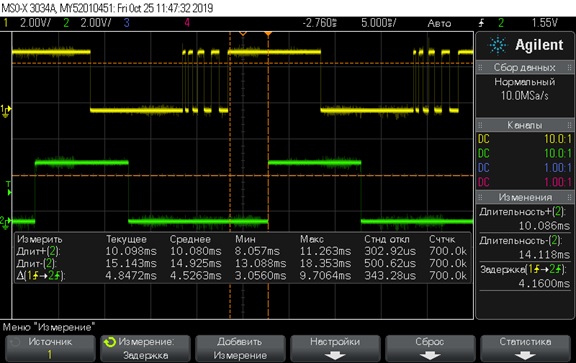Click the Длит+(2) row label in statistics

tap(38, 252)
